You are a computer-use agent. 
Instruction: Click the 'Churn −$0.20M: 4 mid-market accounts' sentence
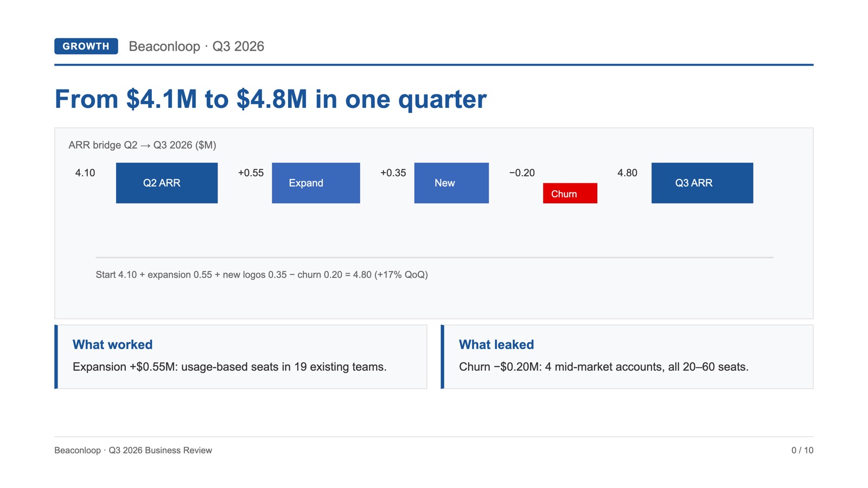click(604, 367)
